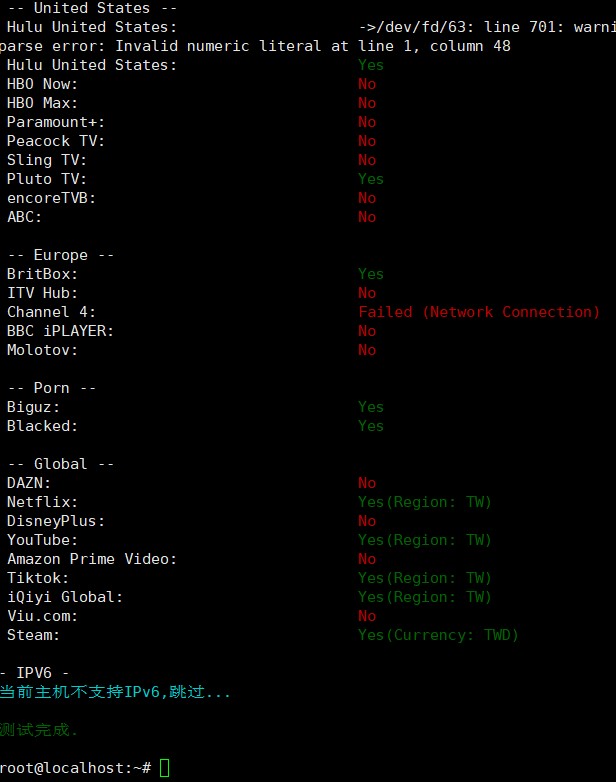
Task: Click the Channel 4 label
Action: point(51,312)
